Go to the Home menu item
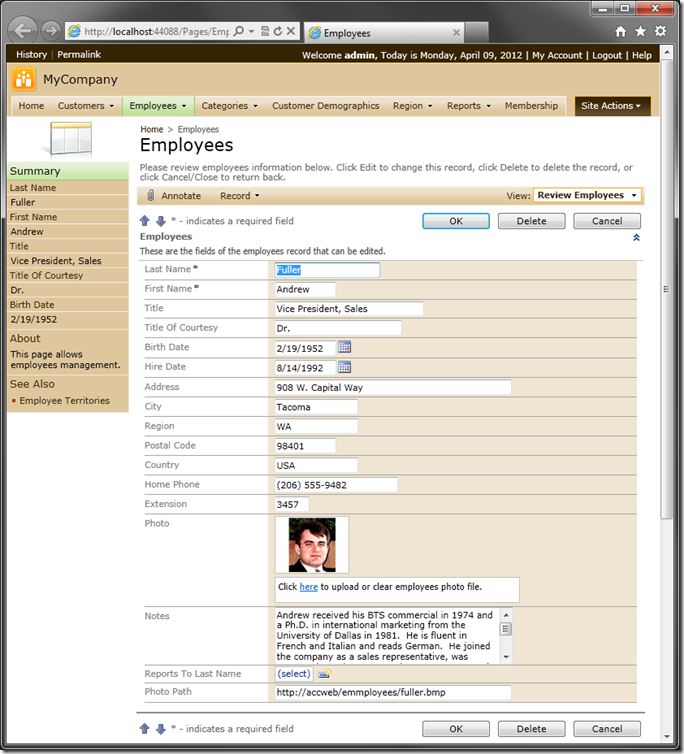This screenshot has height=754, width=684. 31,106
